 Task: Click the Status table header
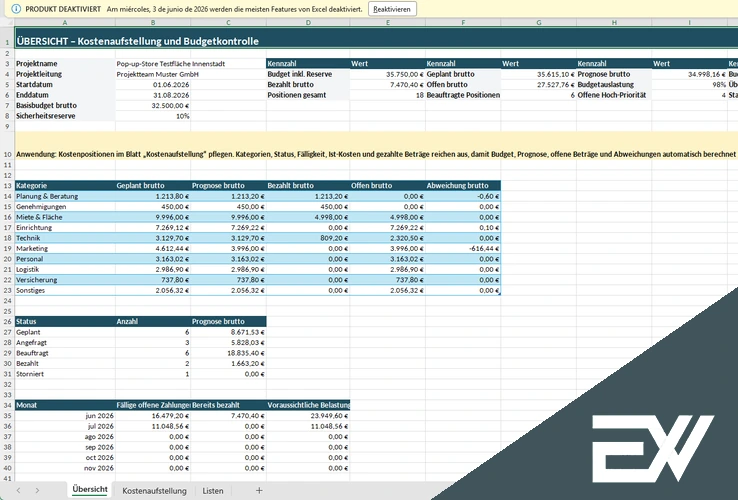[x=65, y=322]
